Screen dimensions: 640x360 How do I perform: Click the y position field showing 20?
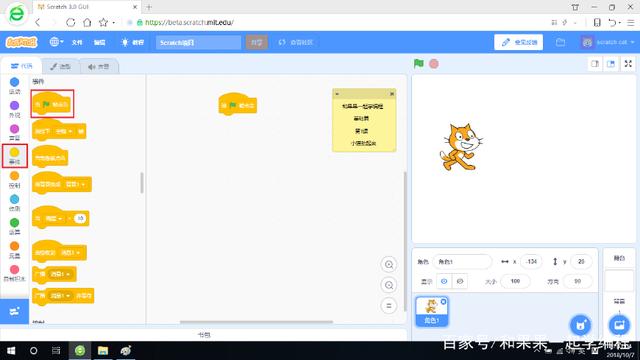pyautogui.click(x=581, y=262)
